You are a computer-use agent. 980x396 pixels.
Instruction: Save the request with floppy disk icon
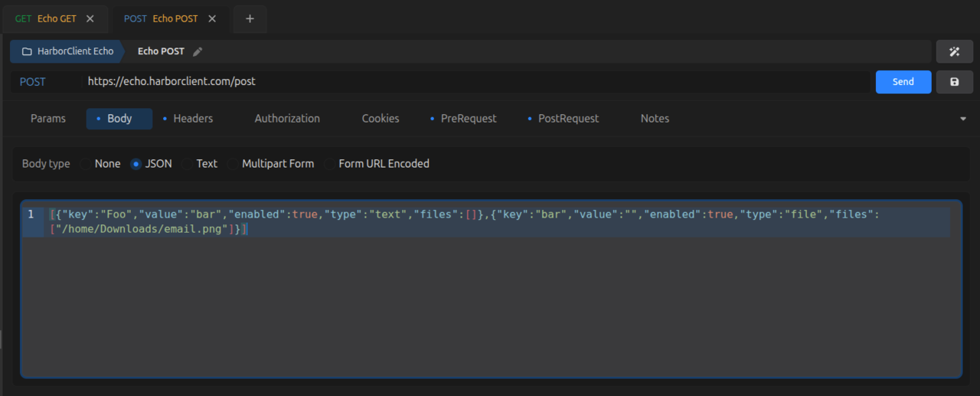[x=955, y=82]
